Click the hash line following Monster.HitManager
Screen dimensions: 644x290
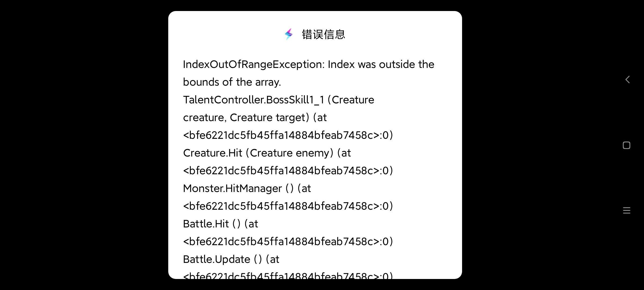tap(288, 206)
